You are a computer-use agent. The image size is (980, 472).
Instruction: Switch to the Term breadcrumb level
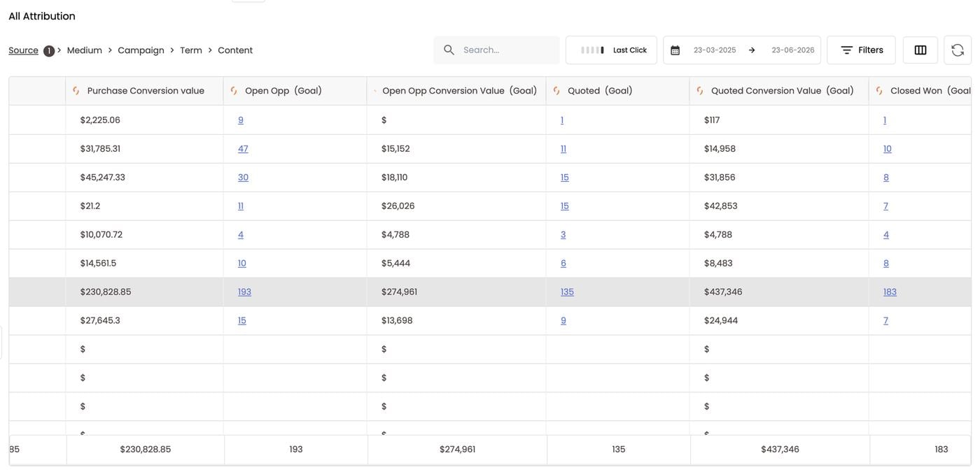point(191,50)
